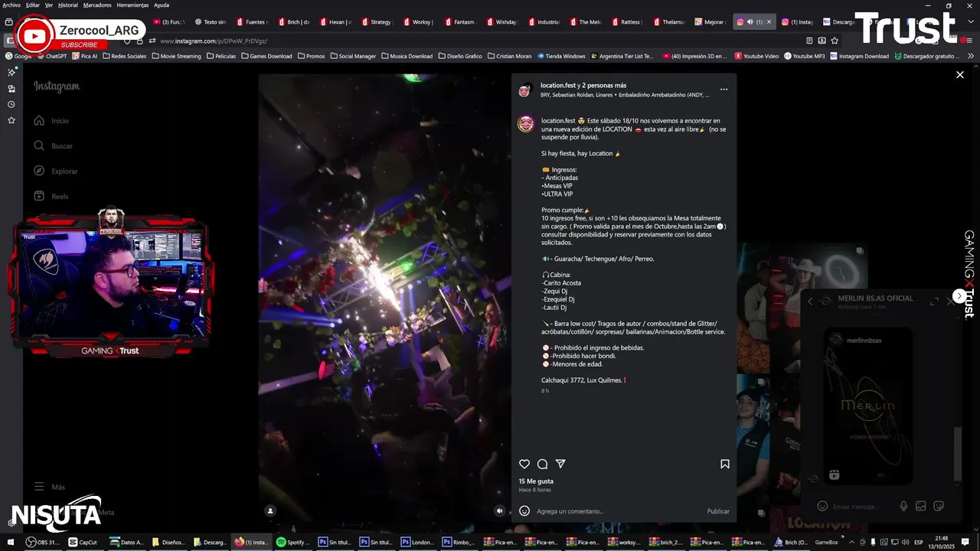Open the sticker picker in chat

[939, 506]
